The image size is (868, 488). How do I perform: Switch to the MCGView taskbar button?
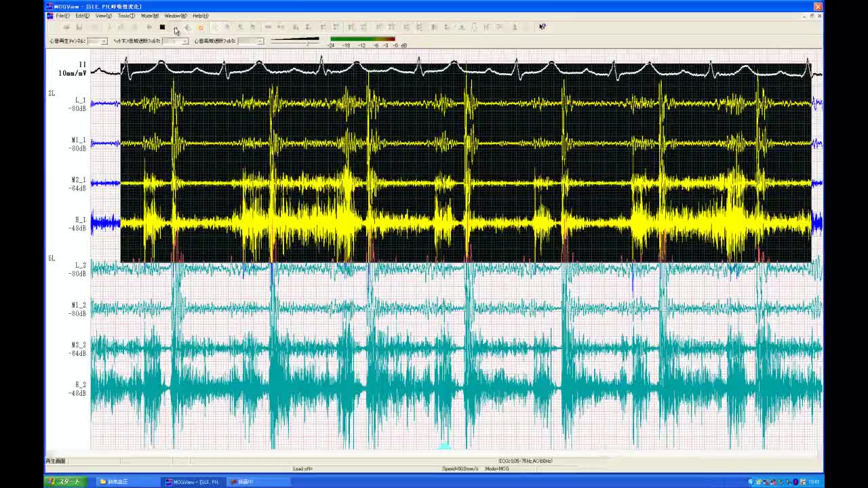coord(193,482)
